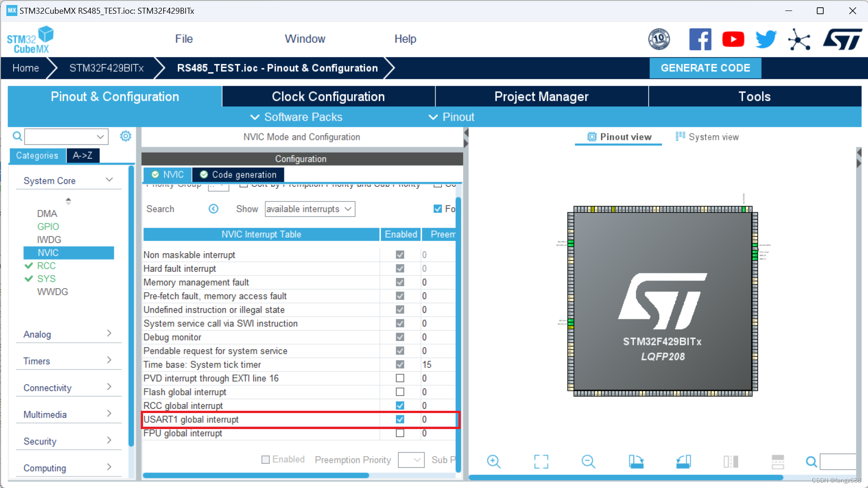The height and width of the screenshot is (488, 868).
Task: Click the STM32CubeMX logo
Action: [x=30, y=40]
